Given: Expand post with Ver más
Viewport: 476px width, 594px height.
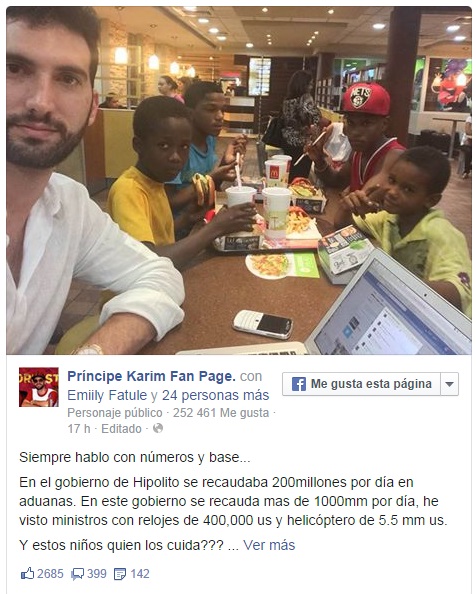Looking at the screenshot, I should point(269,545).
